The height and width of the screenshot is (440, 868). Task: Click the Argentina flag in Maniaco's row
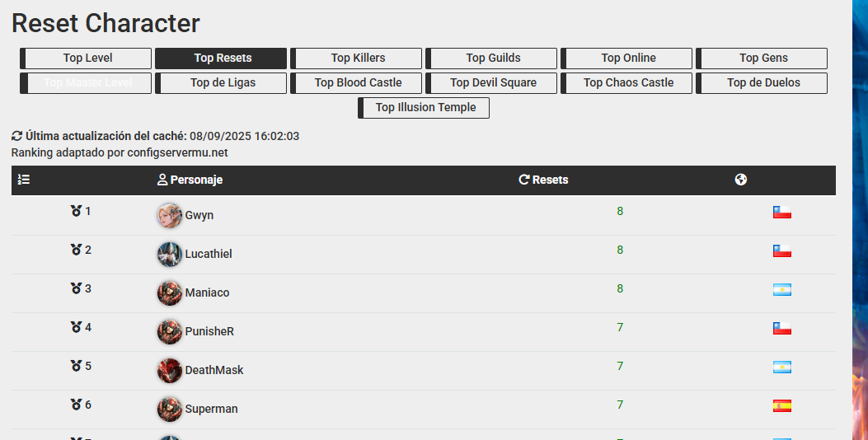[x=781, y=290]
